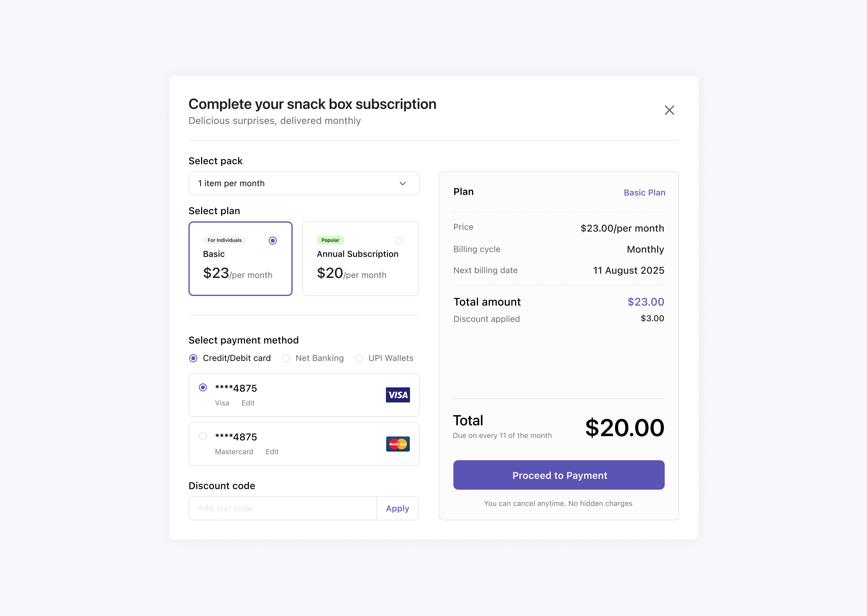Select the Mastercard ending 4875 card
The width and height of the screenshot is (867, 616).
click(203, 436)
